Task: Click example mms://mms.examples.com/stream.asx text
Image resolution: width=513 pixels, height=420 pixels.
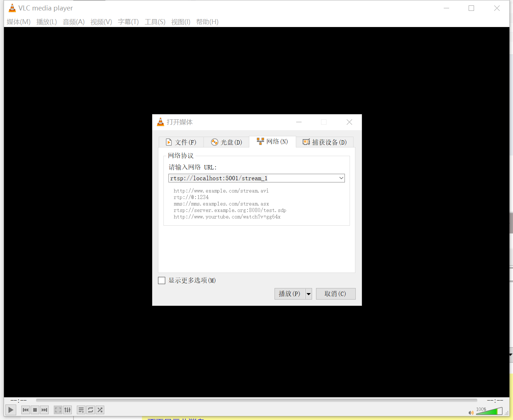Action: [221, 204]
